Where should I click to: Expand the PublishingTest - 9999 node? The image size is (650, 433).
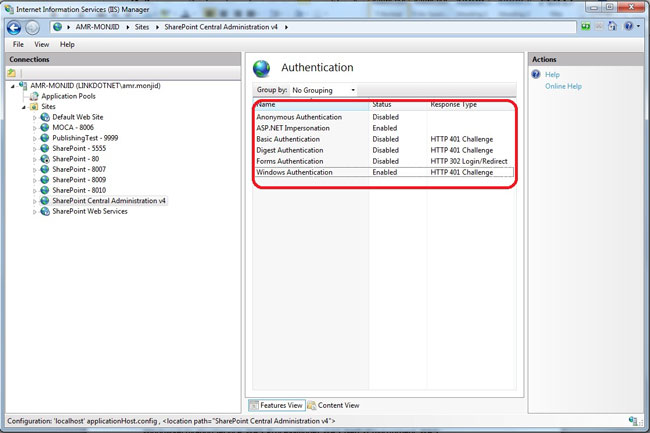click(x=34, y=138)
